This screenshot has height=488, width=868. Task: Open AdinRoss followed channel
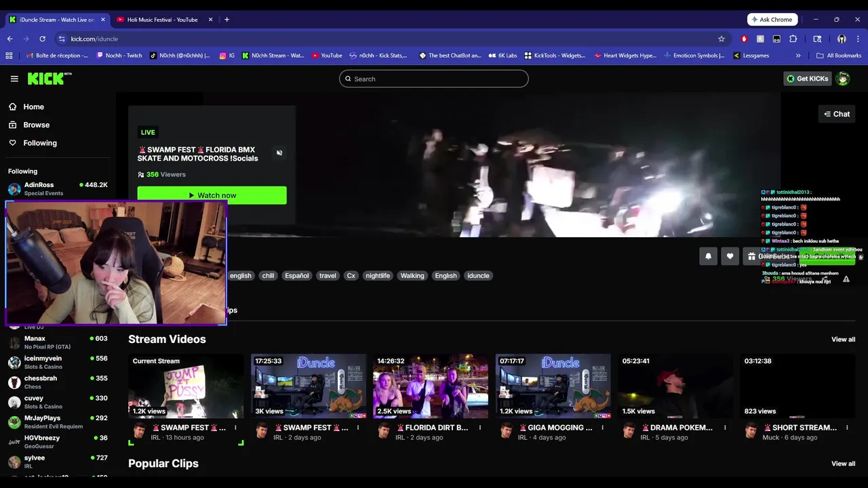pyautogui.click(x=58, y=188)
